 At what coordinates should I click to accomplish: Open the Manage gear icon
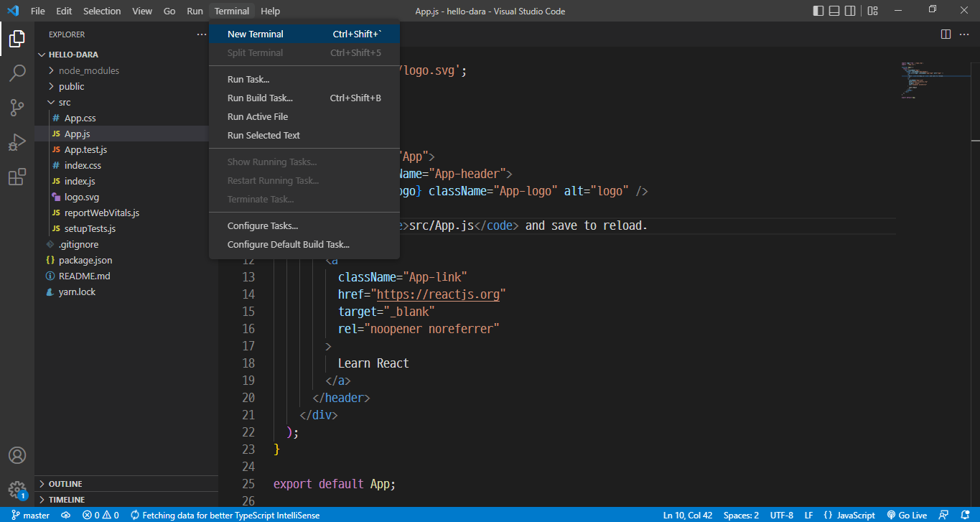click(x=17, y=490)
